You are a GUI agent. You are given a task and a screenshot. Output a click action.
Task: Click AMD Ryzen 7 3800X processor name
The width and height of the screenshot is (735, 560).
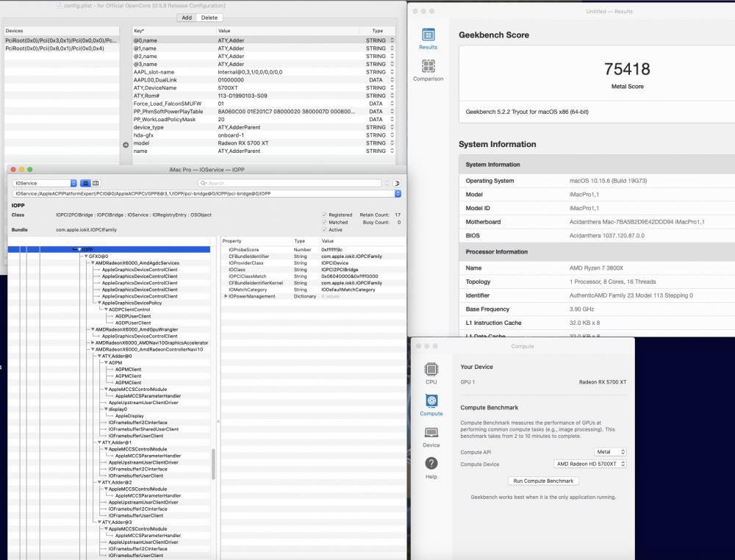point(596,268)
